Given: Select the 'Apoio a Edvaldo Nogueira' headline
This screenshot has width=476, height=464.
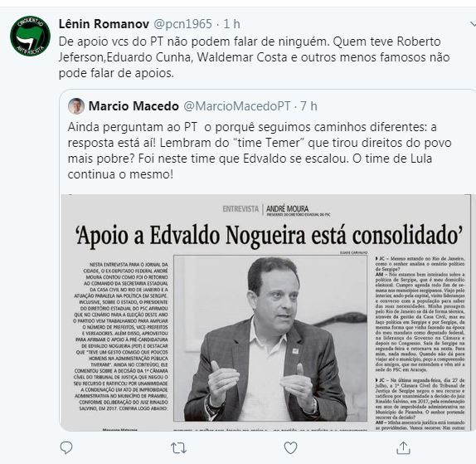Looking at the screenshot, I should pos(269,236).
